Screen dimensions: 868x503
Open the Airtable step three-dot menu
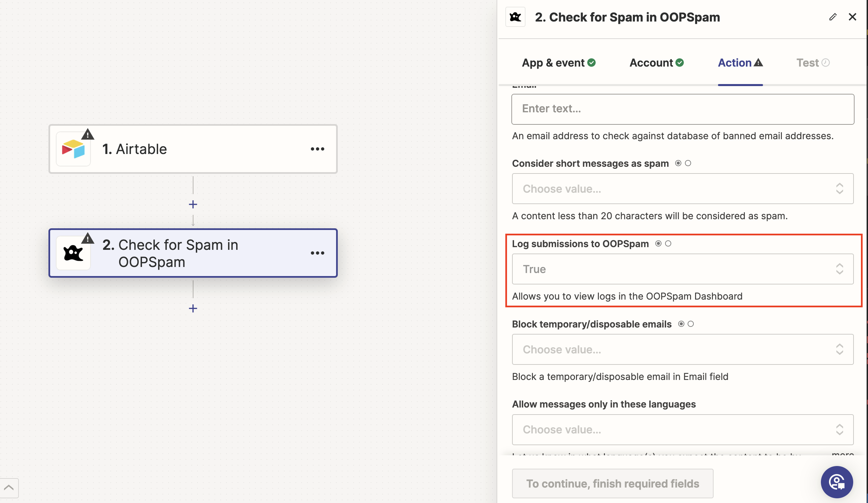click(317, 149)
